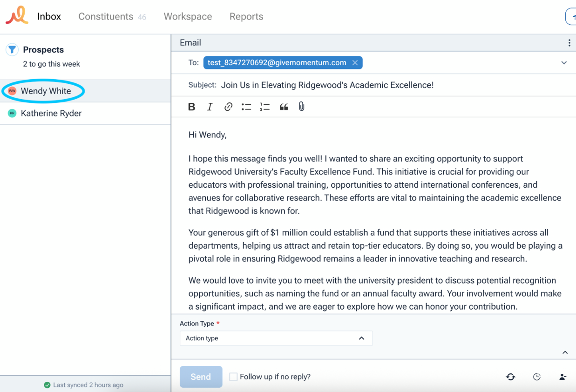Viewport: 576px width, 392px height.
Task: Open the Email three-dot options menu
Action: point(569,43)
